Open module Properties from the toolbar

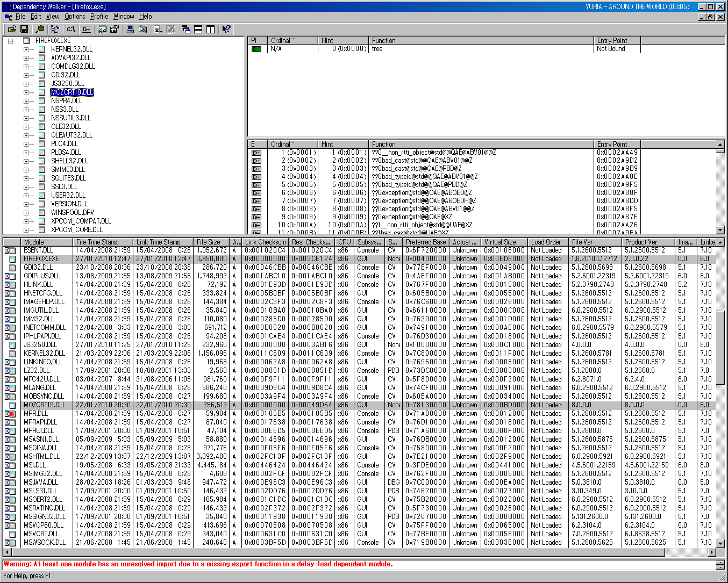click(114, 29)
